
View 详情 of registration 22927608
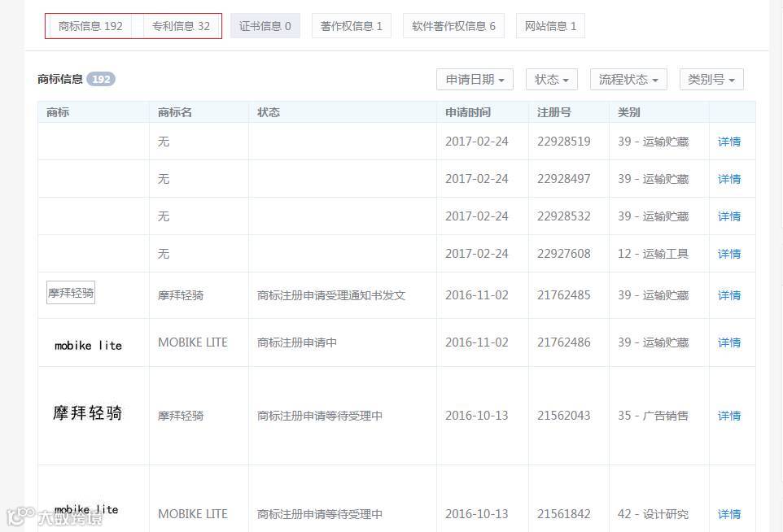click(x=729, y=254)
